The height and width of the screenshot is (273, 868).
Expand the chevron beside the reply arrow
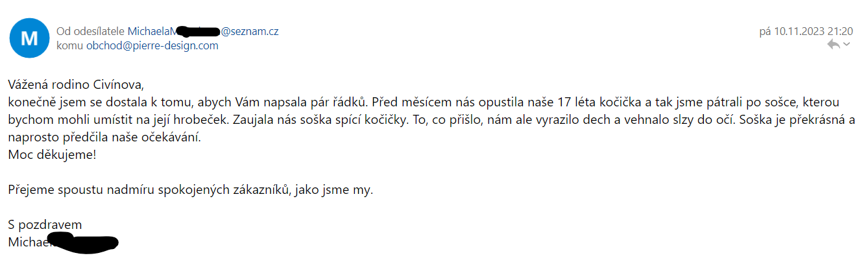pyautogui.click(x=847, y=44)
